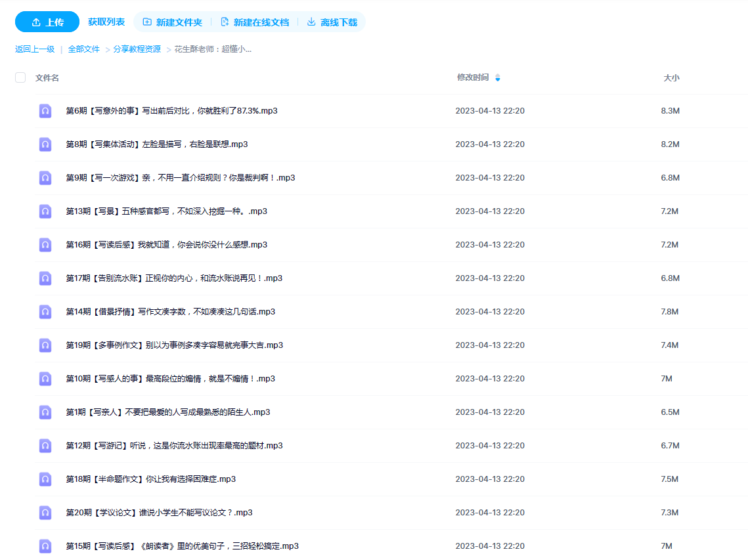Open file 第10期【写感人的事】mp3

pyautogui.click(x=170, y=379)
